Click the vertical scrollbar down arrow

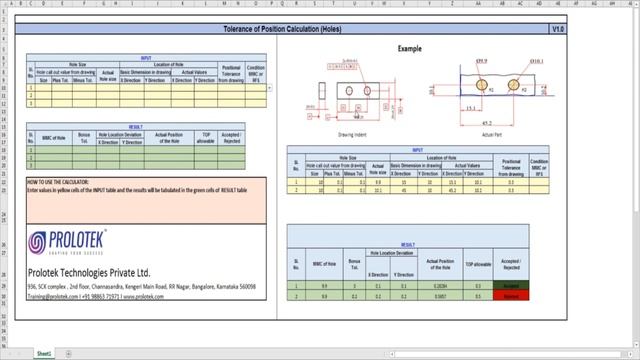(x=636, y=345)
